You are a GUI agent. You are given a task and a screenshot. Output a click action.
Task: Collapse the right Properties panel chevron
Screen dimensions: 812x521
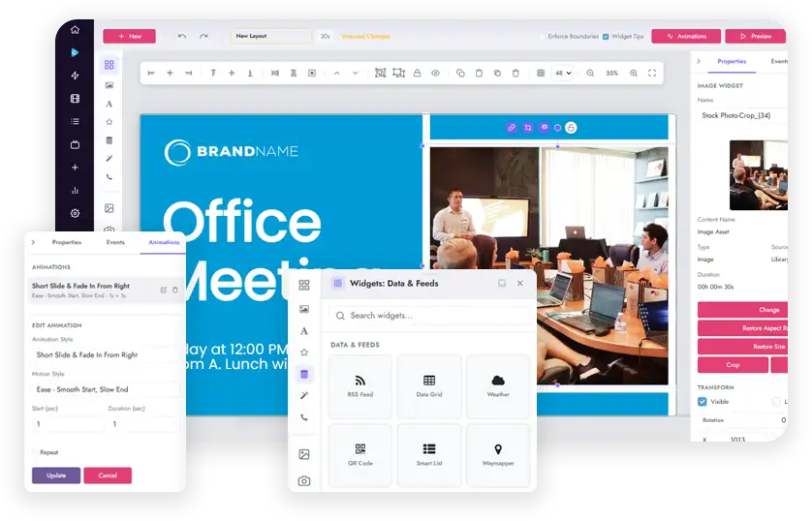pos(699,61)
